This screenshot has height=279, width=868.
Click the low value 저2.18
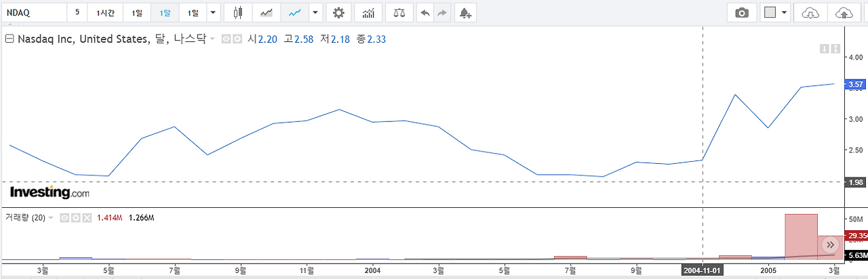pos(334,39)
